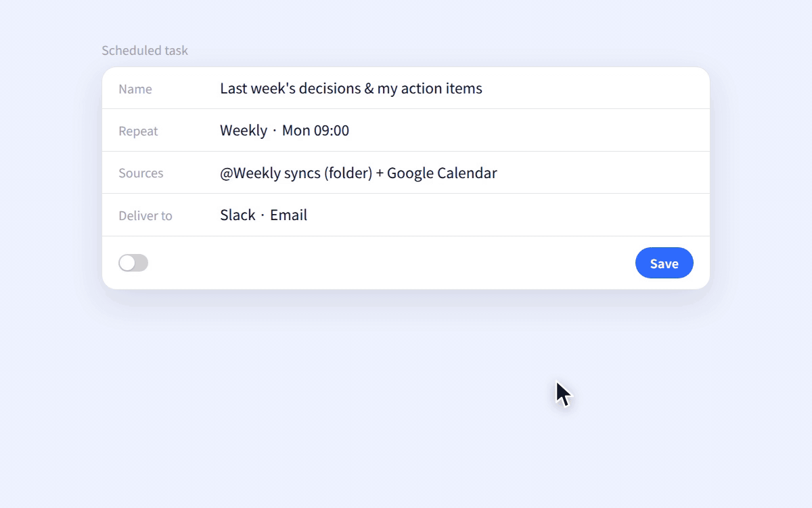The image size is (812, 508).
Task: Change the Mon 09:00 schedule time
Action: click(x=315, y=130)
